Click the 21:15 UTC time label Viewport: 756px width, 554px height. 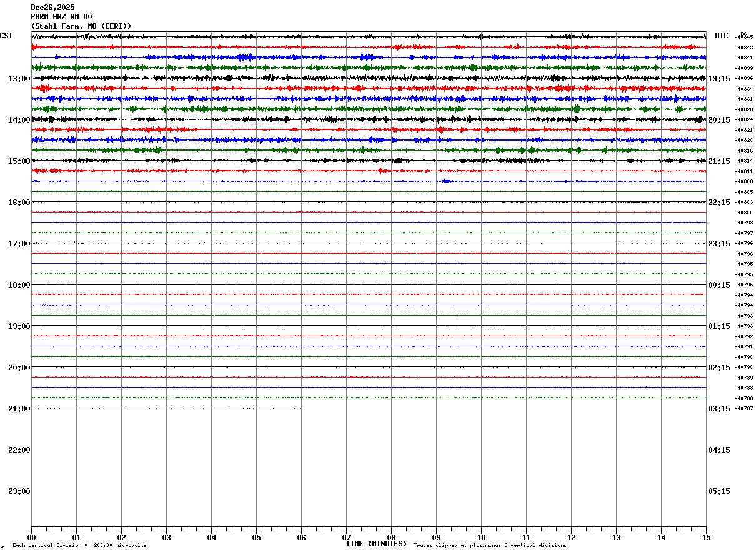pos(719,161)
